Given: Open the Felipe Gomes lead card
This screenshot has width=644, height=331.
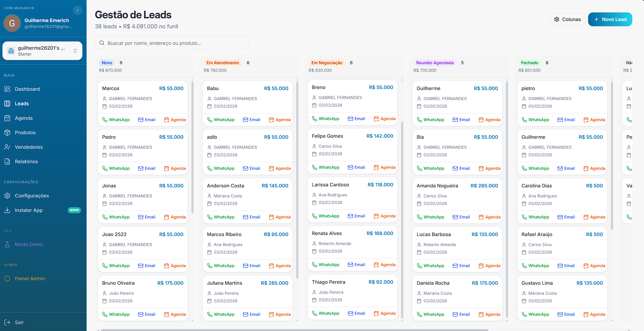Looking at the screenshot, I should coord(352,151).
